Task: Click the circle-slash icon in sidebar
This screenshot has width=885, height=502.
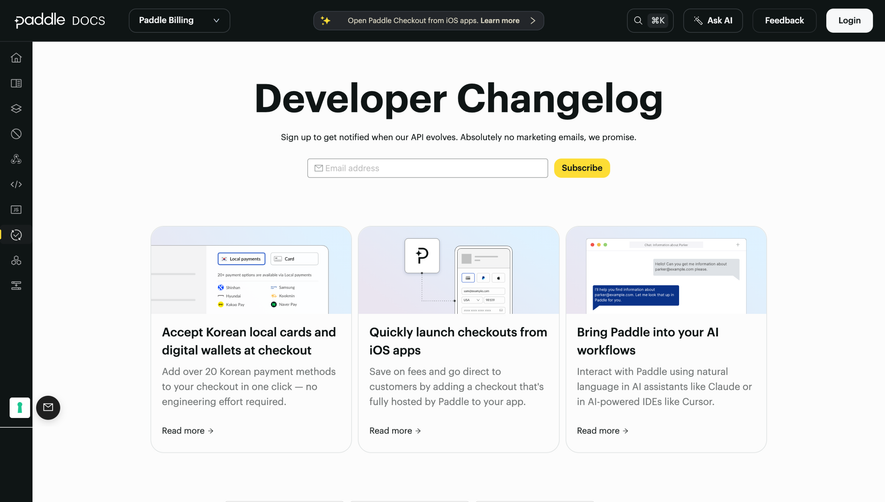Action: pos(16,134)
